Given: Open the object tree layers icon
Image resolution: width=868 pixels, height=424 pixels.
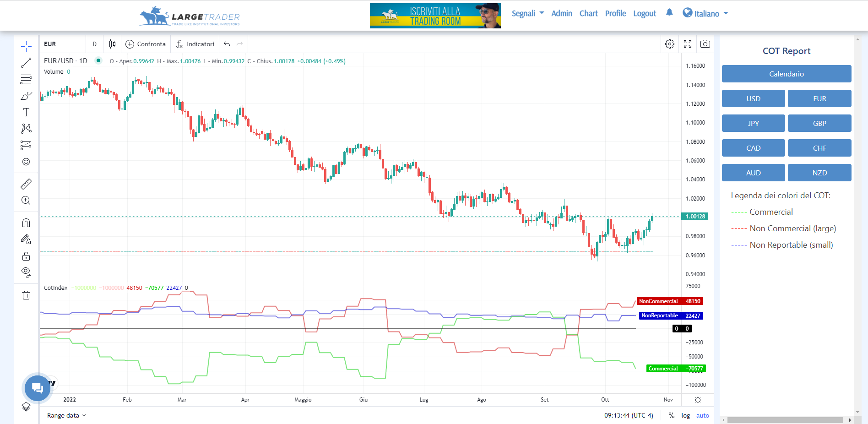Looking at the screenshot, I should [x=26, y=407].
